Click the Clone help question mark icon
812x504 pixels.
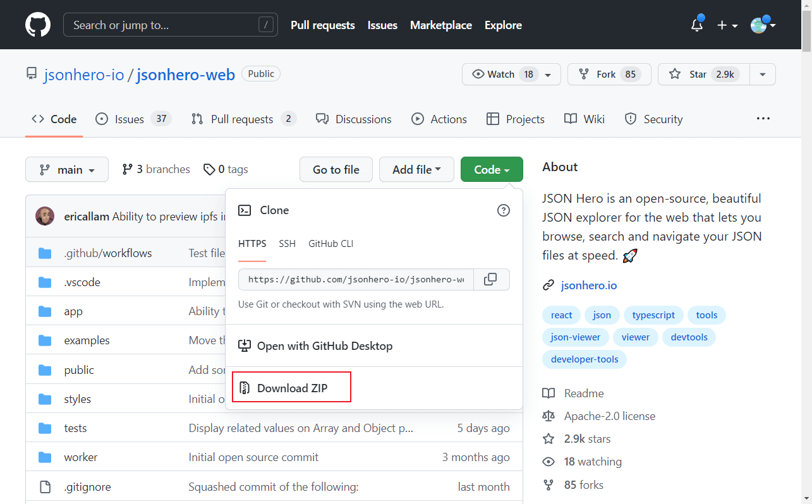point(504,210)
